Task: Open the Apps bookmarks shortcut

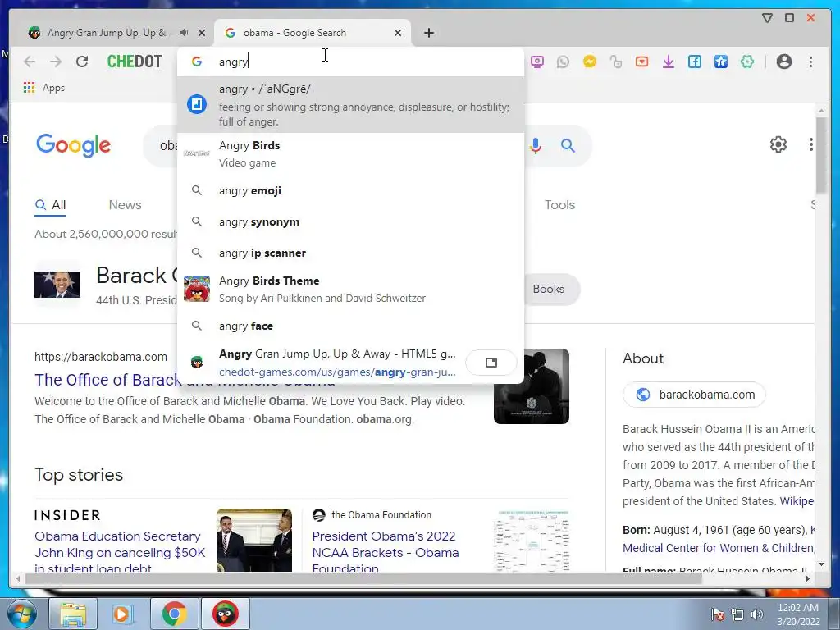Action: [x=44, y=88]
